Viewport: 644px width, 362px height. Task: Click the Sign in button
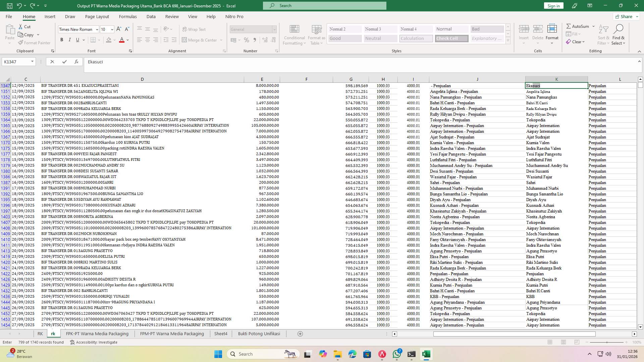click(553, 6)
